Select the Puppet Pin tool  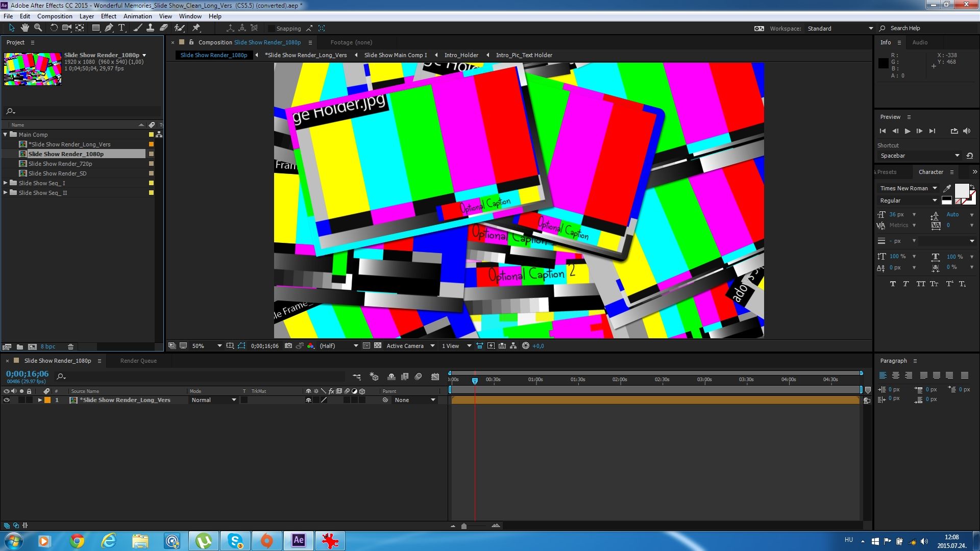click(x=196, y=28)
